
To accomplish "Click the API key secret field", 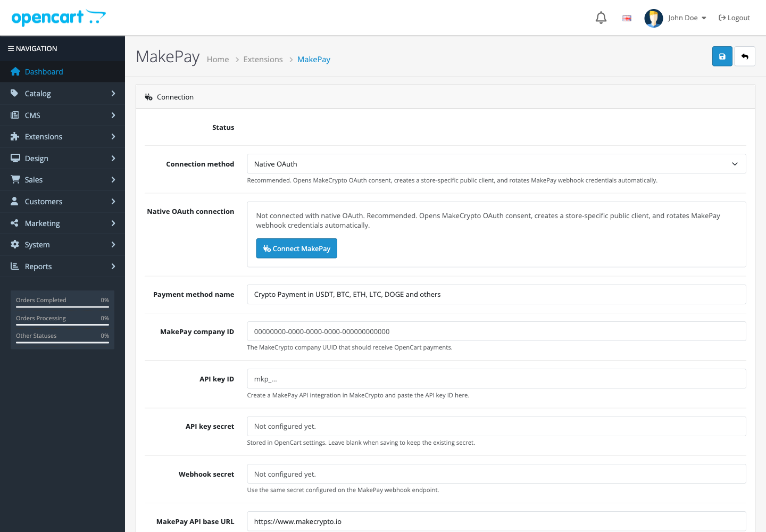I will 496,426.
